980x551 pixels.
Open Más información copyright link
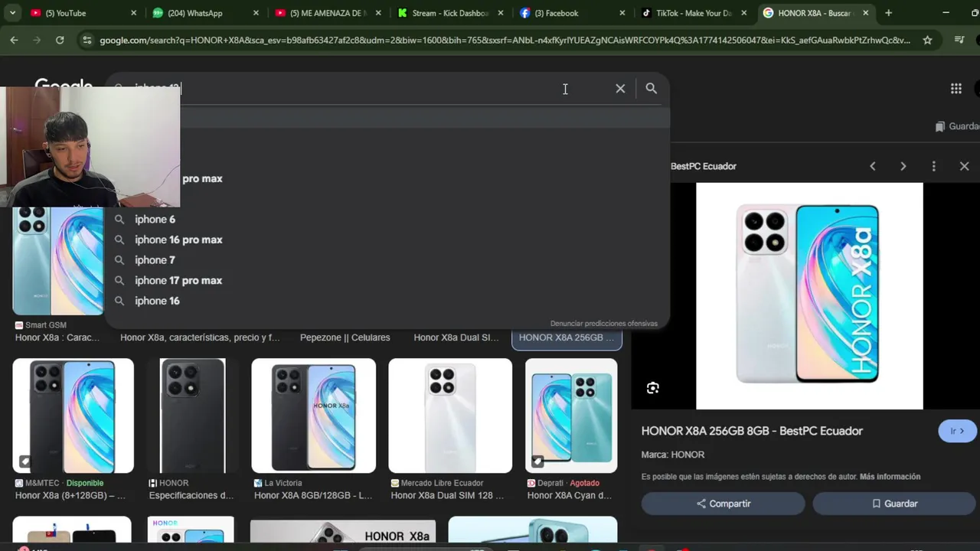pos(890,477)
